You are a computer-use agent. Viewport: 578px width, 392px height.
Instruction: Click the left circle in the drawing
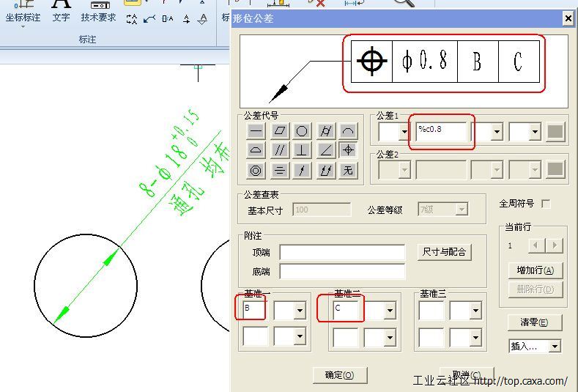[x=86, y=286]
